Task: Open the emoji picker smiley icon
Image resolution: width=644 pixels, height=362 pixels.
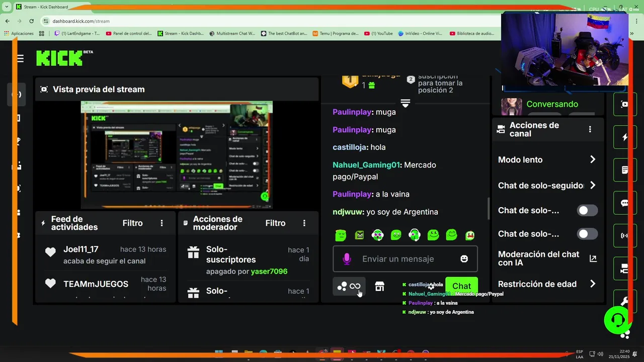Action: 464,258
